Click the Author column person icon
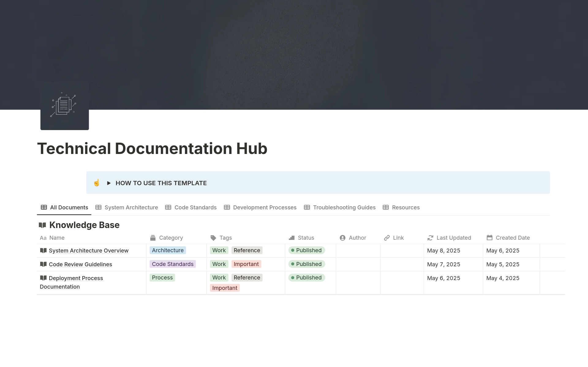The width and height of the screenshot is (588, 367). coord(342,238)
